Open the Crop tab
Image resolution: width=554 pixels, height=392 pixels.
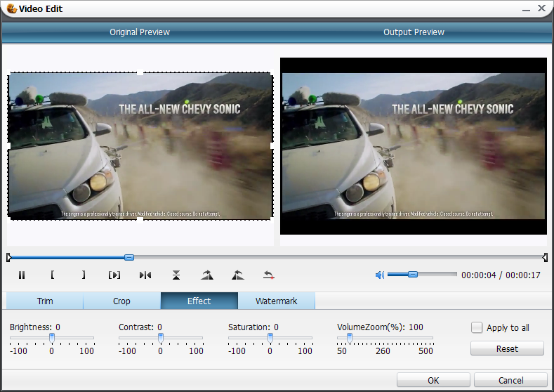[x=121, y=301]
